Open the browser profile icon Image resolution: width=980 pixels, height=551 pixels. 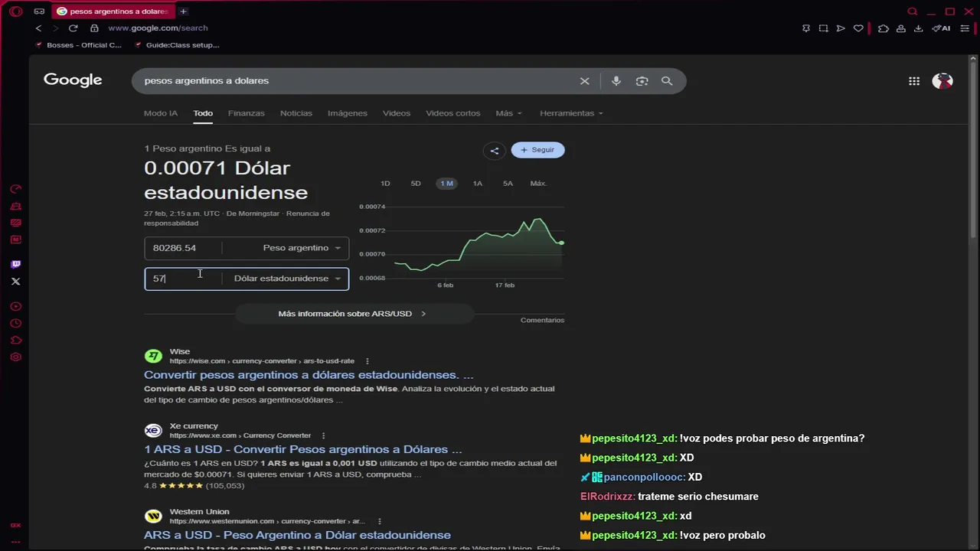(901, 28)
